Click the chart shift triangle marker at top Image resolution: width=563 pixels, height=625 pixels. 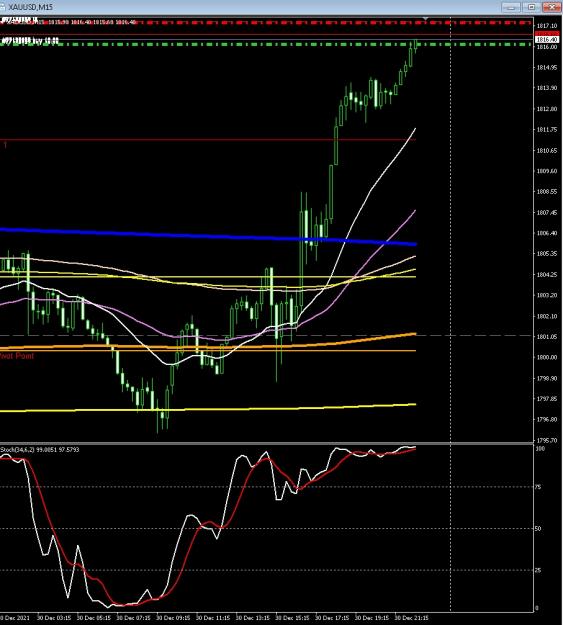[425, 19]
